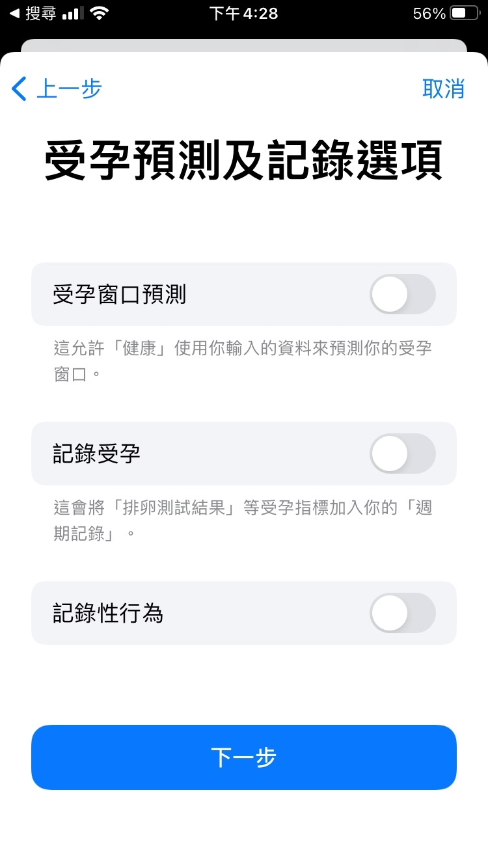Tap the 56% battery percentage text

tap(429, 14)
